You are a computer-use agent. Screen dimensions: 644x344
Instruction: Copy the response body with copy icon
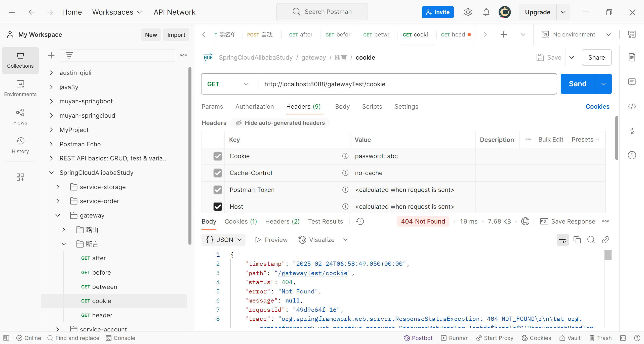click(577, 240)
